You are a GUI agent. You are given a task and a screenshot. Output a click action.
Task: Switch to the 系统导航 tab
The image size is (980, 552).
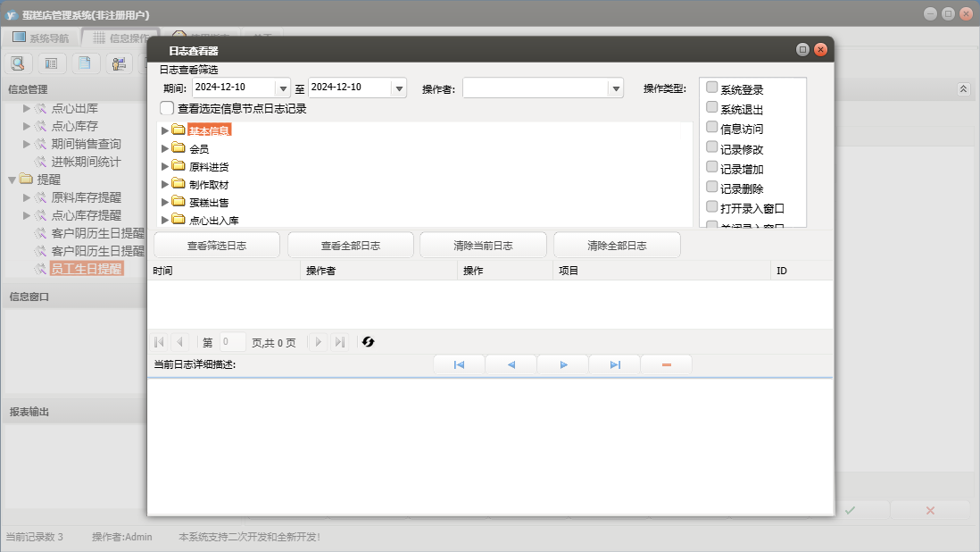40,38
